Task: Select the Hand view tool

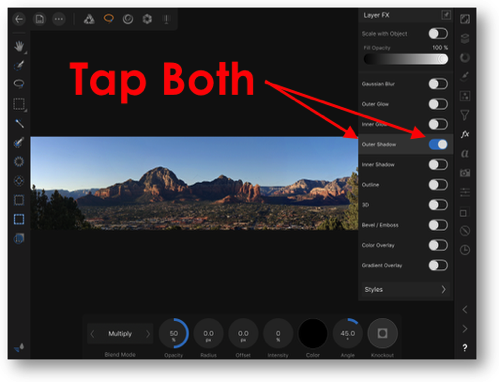Action: tap(19, 46)
